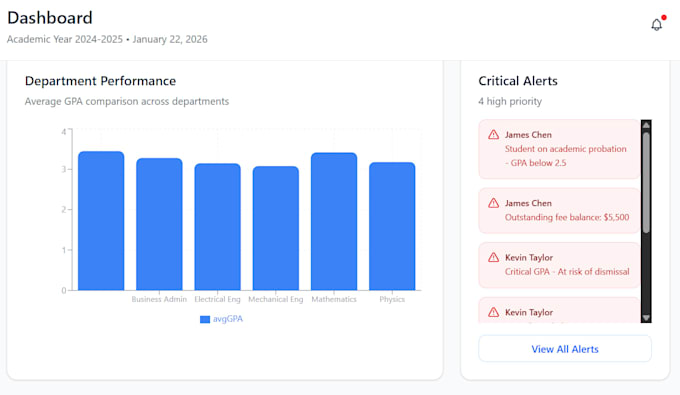Select the Mechanical Eng bar

[276, 228]
